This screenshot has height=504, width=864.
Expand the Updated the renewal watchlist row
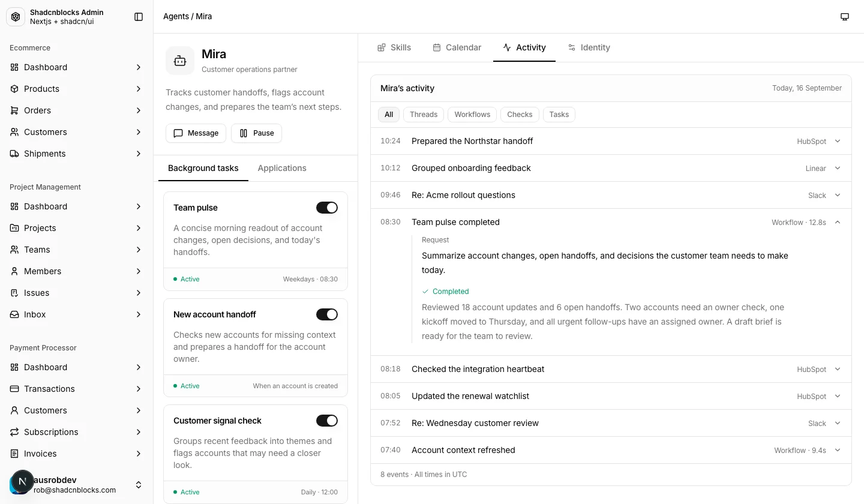pos(611,396)
